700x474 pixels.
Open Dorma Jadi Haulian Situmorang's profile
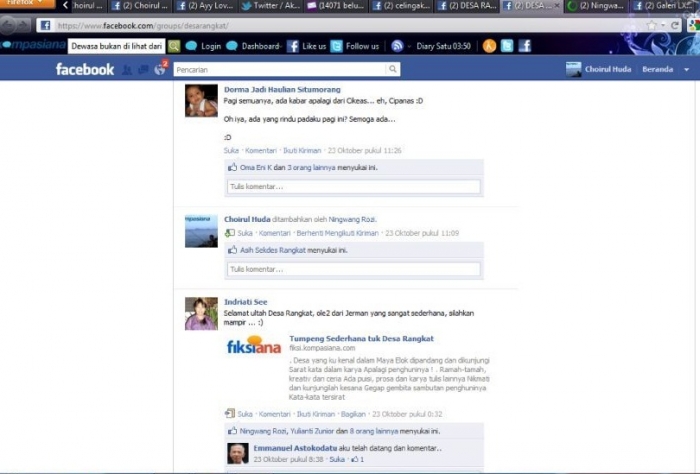tap(282, 89)
